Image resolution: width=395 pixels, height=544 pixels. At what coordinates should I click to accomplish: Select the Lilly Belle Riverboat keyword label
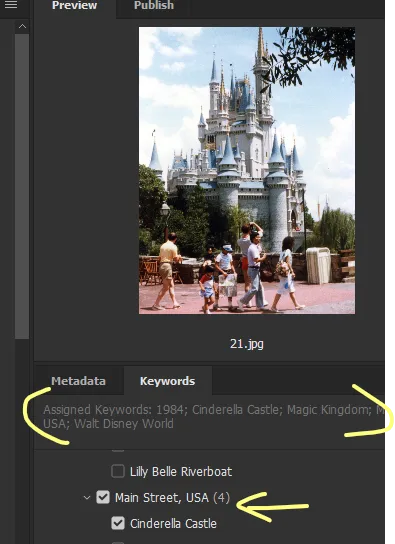pos(181,471)
